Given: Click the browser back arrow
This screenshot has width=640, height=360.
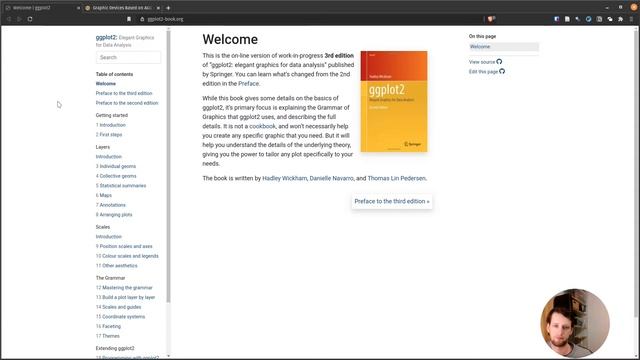Looking at the screenshot, I should [9, 19].
